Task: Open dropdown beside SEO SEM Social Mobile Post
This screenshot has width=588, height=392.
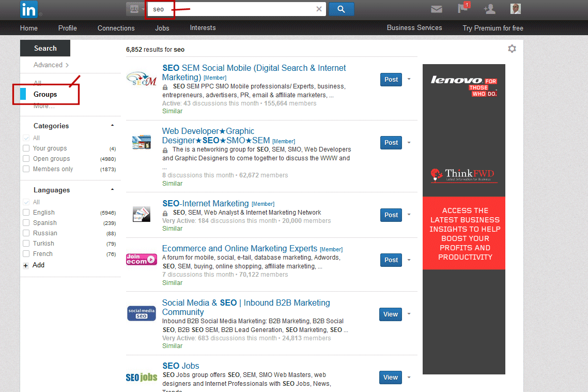Action: [x=409, y=79]
